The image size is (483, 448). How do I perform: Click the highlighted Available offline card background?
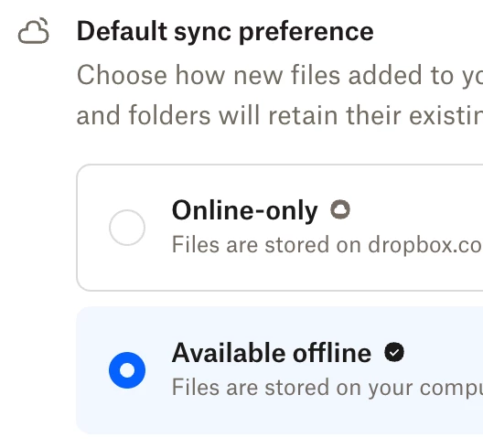coord(280,370)
